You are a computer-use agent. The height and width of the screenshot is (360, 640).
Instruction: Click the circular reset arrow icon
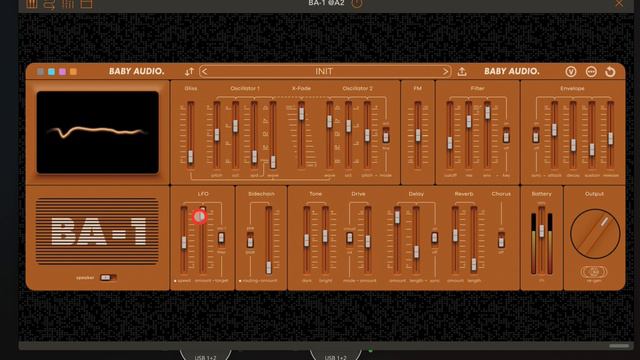(x=610, y=72)
